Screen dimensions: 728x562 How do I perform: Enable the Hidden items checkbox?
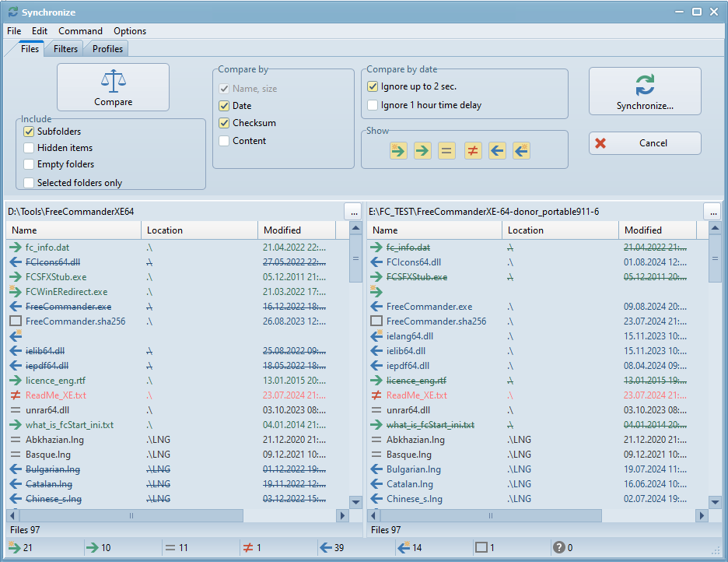[29, 148]
